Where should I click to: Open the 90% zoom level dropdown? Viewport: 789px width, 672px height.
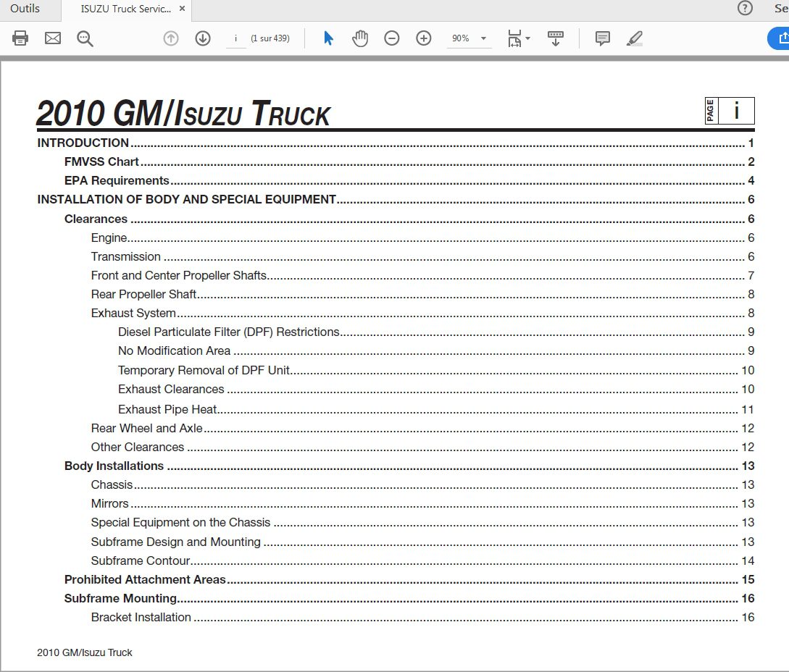[x=469, y=38]
